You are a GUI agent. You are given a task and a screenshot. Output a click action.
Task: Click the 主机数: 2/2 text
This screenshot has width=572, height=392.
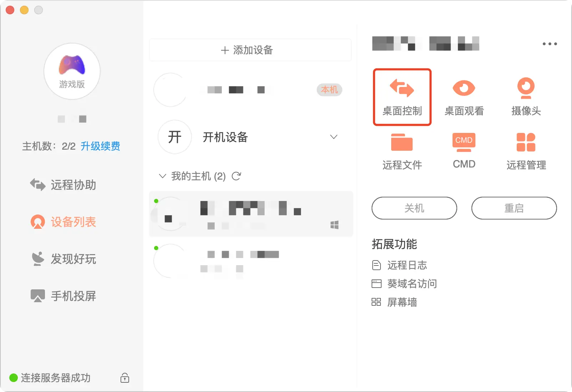(49, 146)
